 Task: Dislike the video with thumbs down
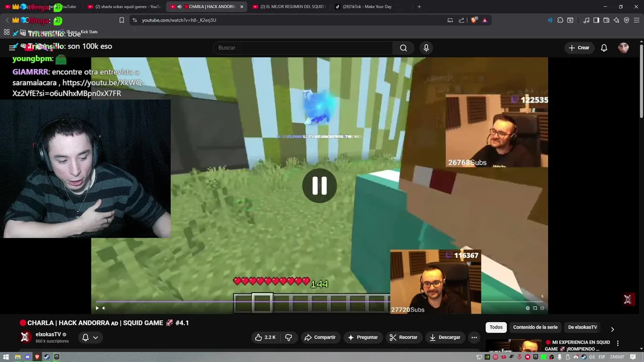point(289,337)
